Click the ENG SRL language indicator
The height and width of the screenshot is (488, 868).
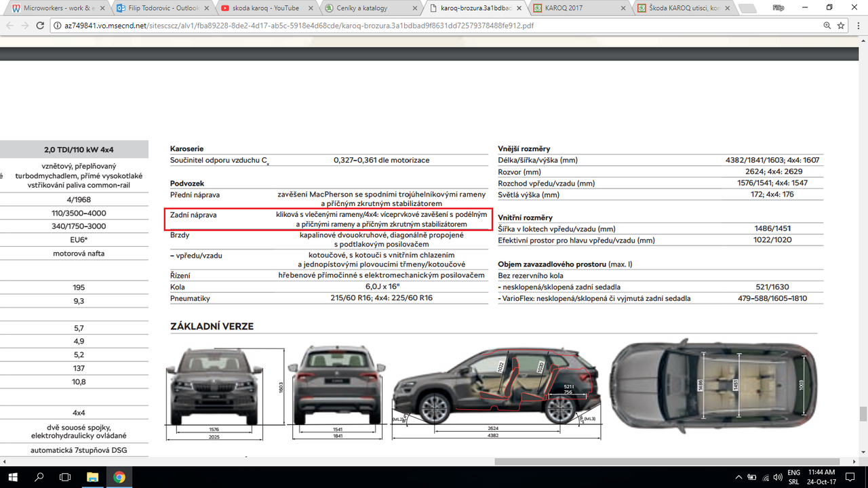(x=794, y=477)
